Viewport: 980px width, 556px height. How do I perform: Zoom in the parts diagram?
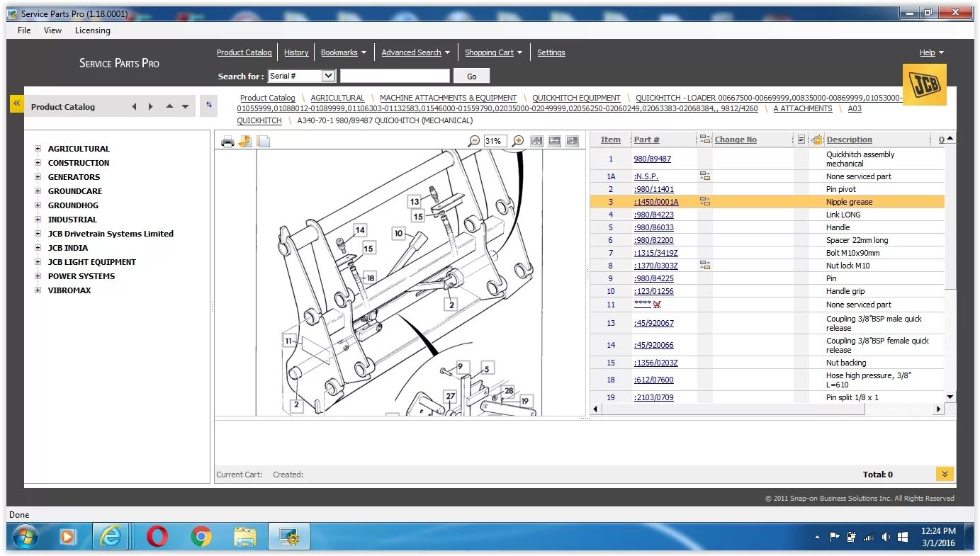[518, 141]
